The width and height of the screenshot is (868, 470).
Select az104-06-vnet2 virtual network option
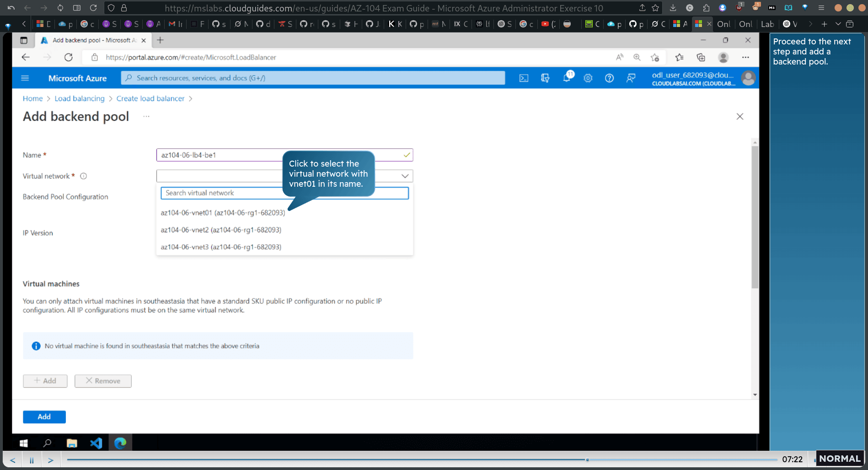click(221, 230)
